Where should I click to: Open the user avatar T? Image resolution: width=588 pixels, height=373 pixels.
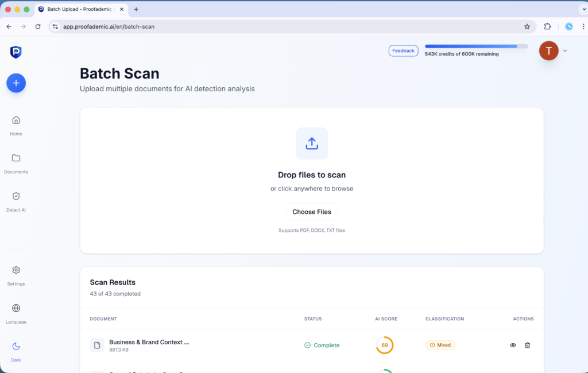pos(548,50)
